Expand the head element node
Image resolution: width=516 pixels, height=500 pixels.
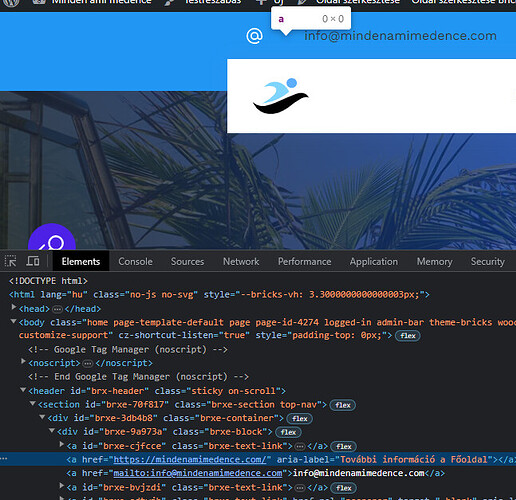click(14, 307)
